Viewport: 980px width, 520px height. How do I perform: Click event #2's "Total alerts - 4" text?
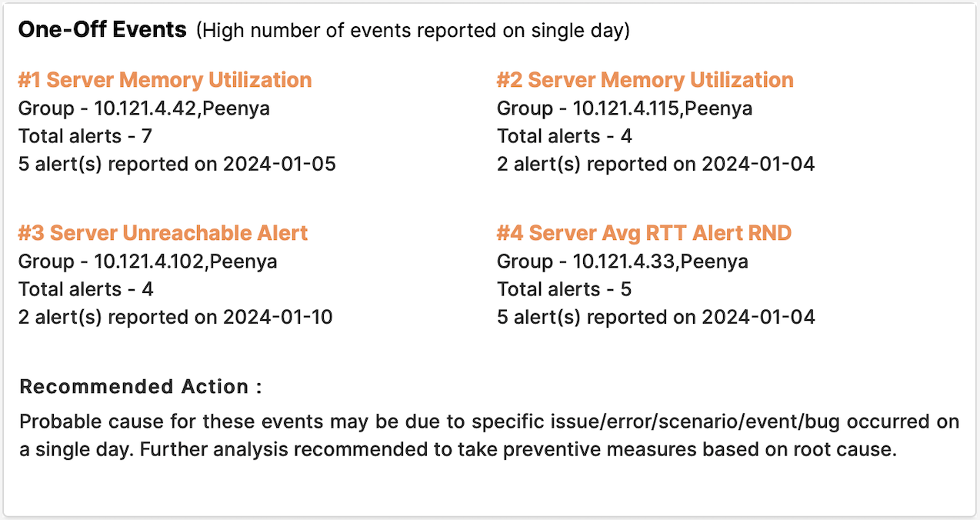point(565,136)
